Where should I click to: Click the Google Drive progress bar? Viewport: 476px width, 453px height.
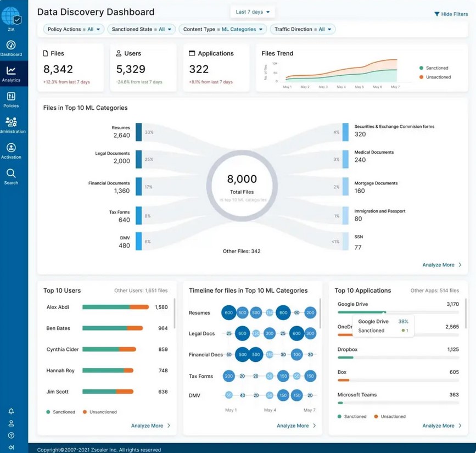(398, 312)
